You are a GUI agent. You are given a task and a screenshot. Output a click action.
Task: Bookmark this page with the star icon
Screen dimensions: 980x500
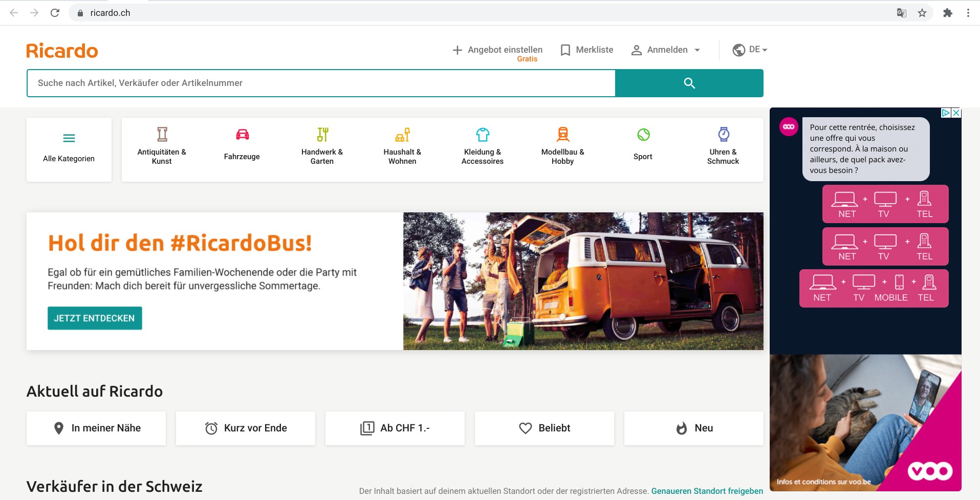[x=922, y=13]
